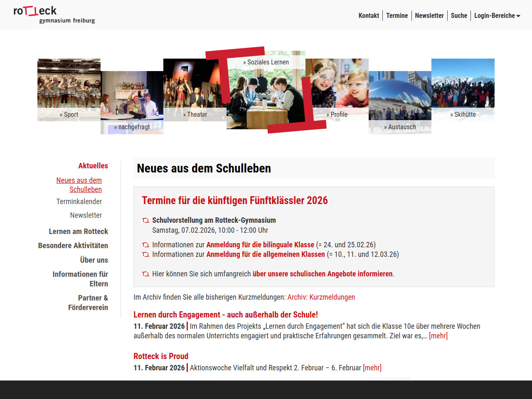Image resolution: width=532 pixels, height=399 pixels.
Task: Open the Suche search page
Action: coord(459,16)
